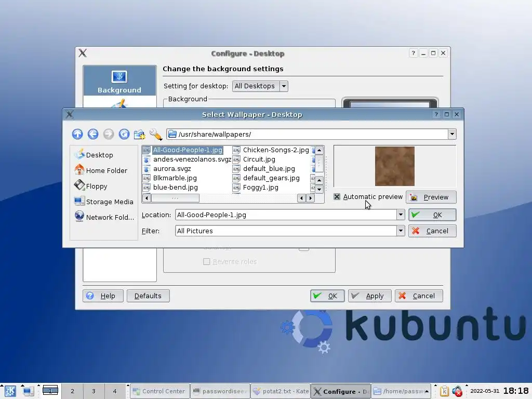
Task: Switch to virtual desktop 3
Action: pyautogui.click(x=94, y=391)
